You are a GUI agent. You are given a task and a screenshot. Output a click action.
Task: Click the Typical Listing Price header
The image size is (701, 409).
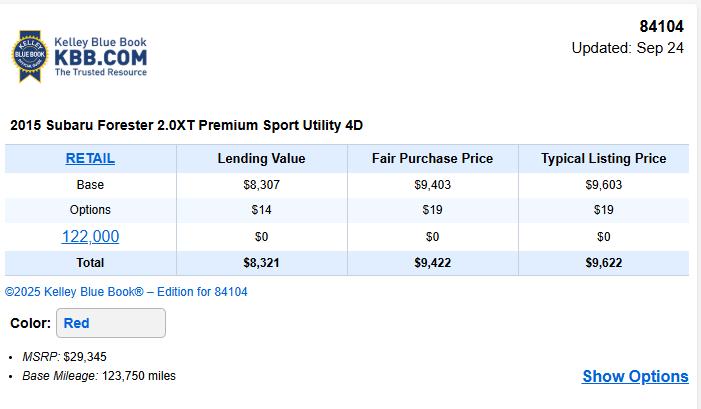point(603,158)
